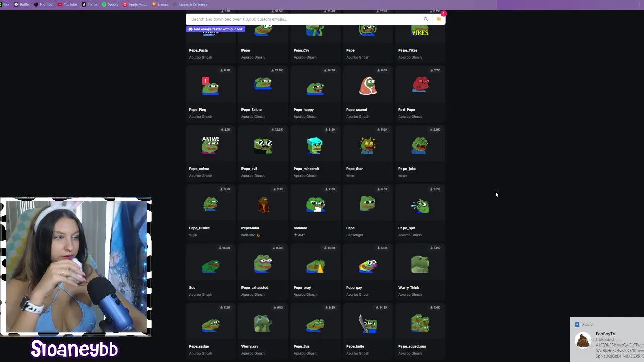Image resolution: width=644 pixels, height=362 pixels.
Task: Open the Pepe_anime emoji image
Action: pyautogui.click(x=210, y=145)
